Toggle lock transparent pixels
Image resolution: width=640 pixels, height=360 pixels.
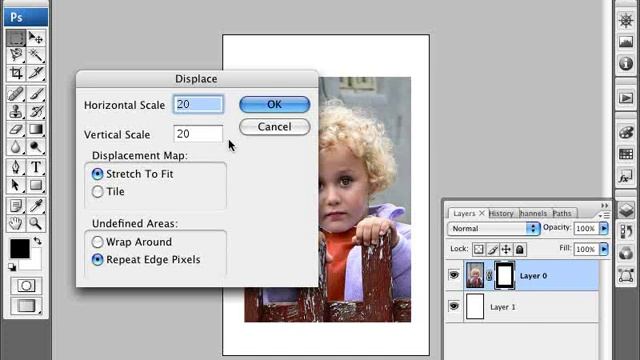(479, 249)
